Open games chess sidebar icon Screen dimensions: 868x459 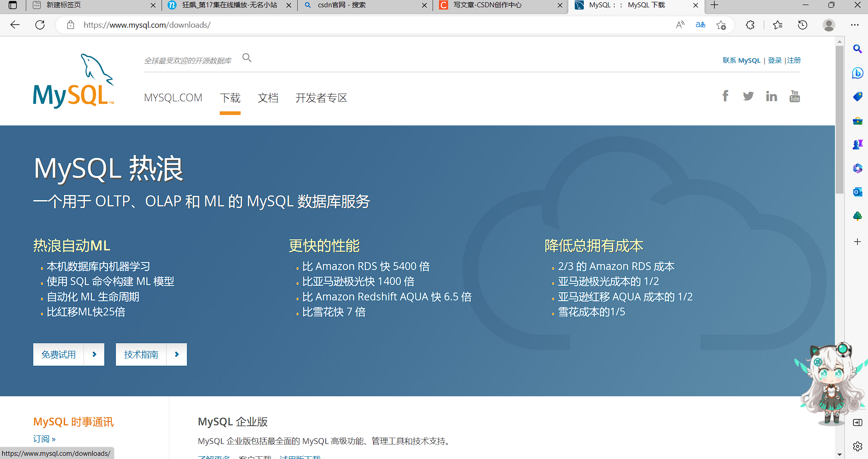[x=858, y=145]
